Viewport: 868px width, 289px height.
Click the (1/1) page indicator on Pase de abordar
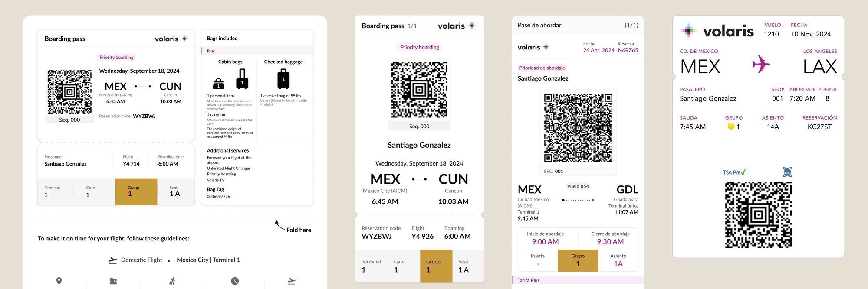631,25
